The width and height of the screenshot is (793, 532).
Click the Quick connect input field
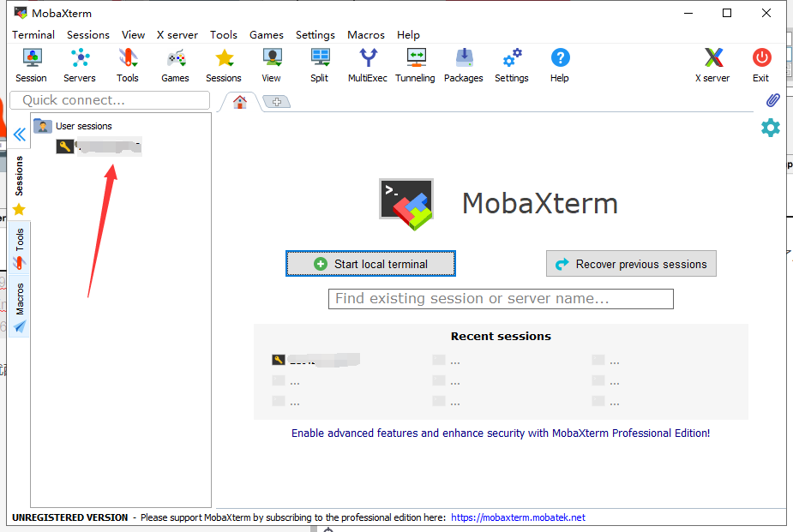pos(110,100)
